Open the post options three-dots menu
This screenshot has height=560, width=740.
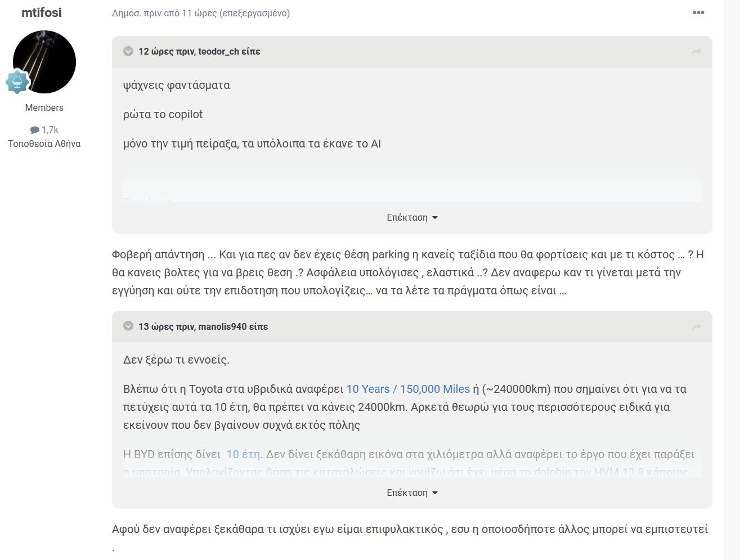point(698,12)
